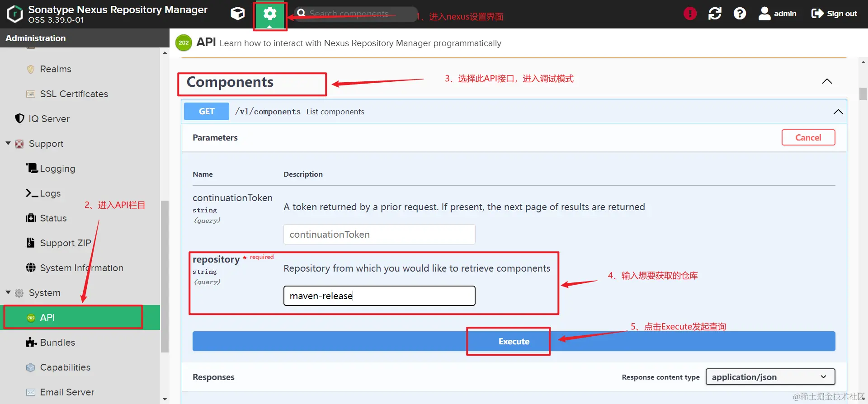Click the green API badge in sidebar

(31, 318)
